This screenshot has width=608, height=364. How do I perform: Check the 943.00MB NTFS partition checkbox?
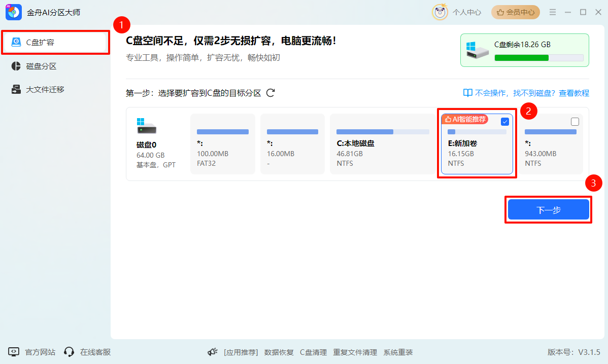[575, 121]
